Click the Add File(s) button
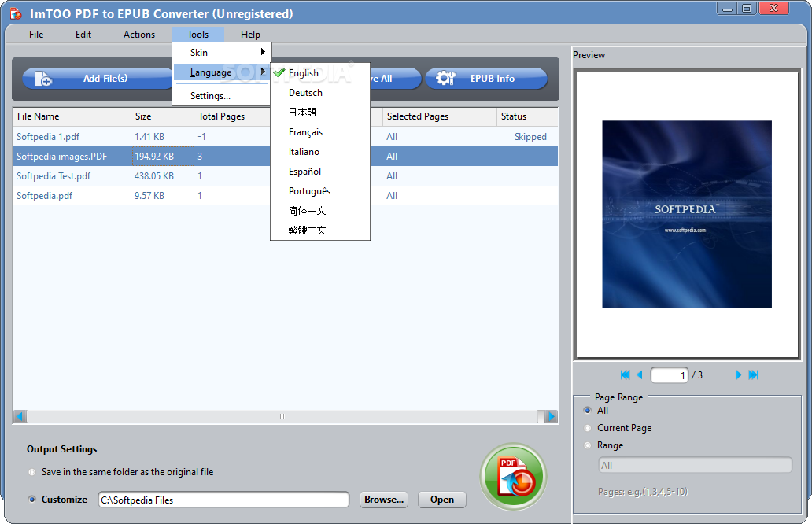The image size is (812, 524). pos(98,79)
